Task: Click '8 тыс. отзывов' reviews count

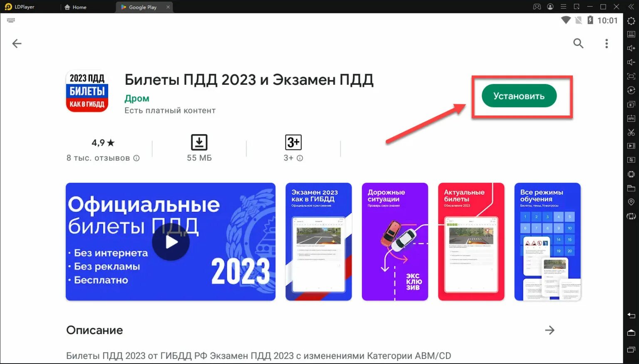Action: point(98,158)
